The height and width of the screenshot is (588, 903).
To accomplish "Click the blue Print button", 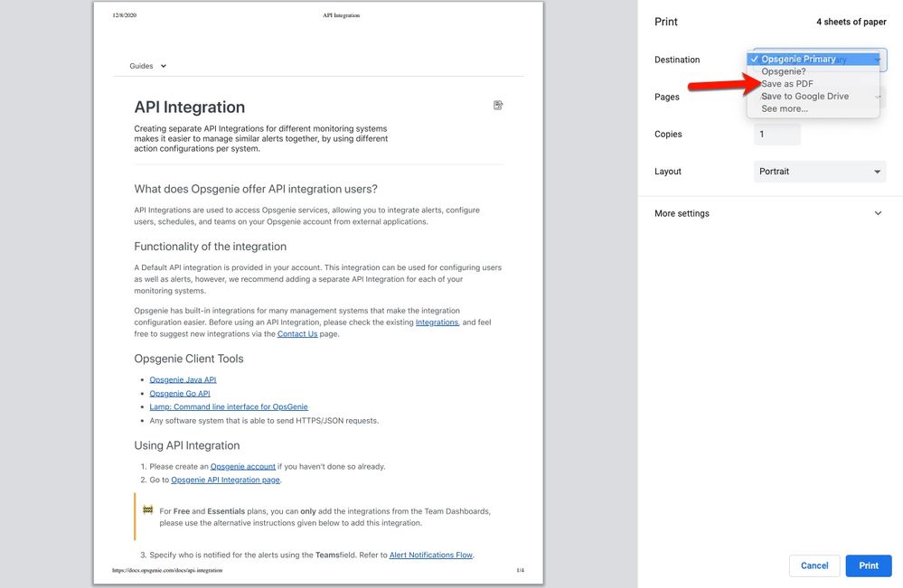I will tap(869, 565).
